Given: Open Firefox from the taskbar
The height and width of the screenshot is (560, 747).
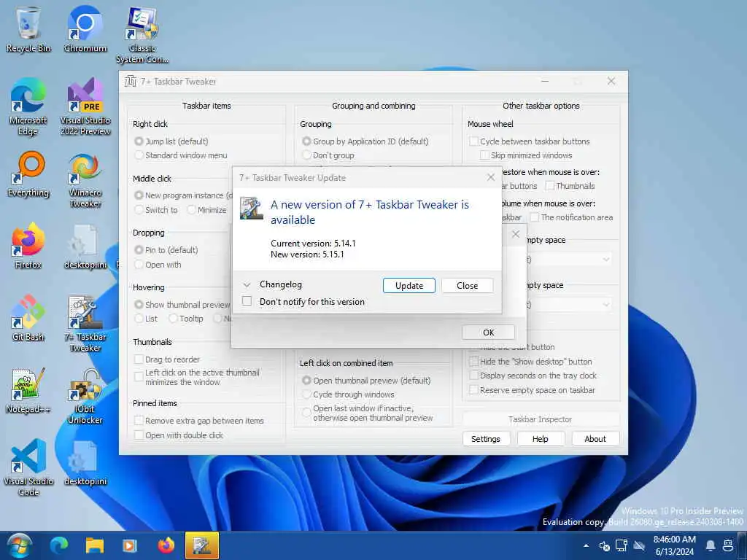Looking at the screenshot, I should coord(166,545).
